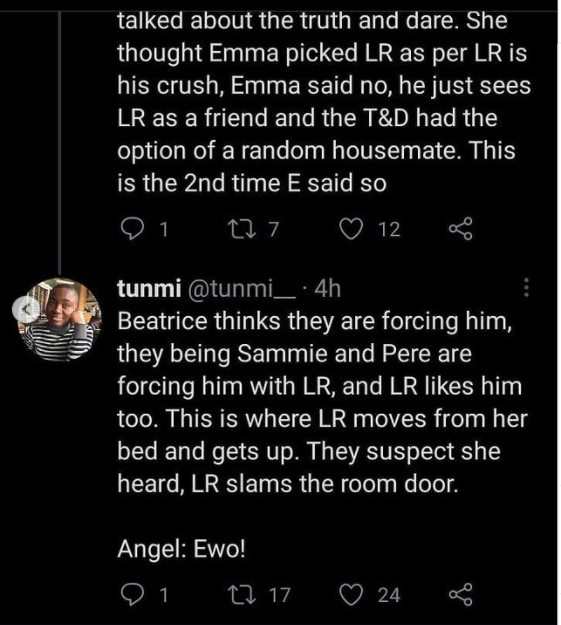Tap the back arrow on the avatar

tap(26, 309)
